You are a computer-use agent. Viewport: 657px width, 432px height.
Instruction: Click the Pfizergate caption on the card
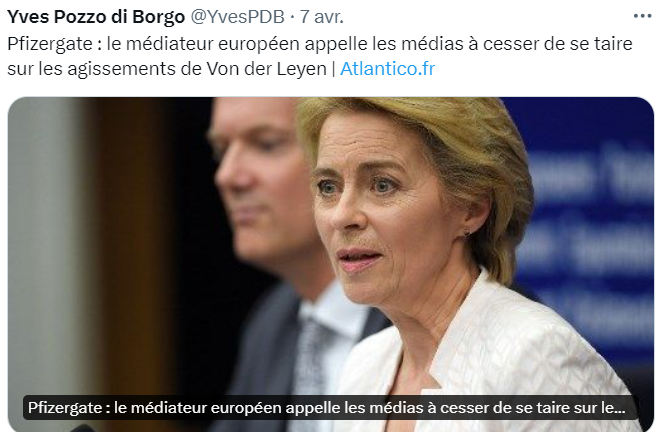[x=326, y=408]
